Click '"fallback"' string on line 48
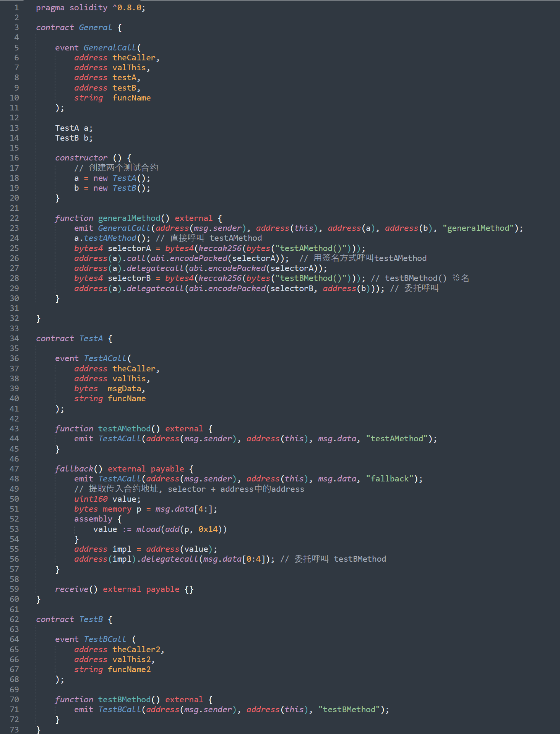Viewport: 560px width, 734px height. [390, 479]
